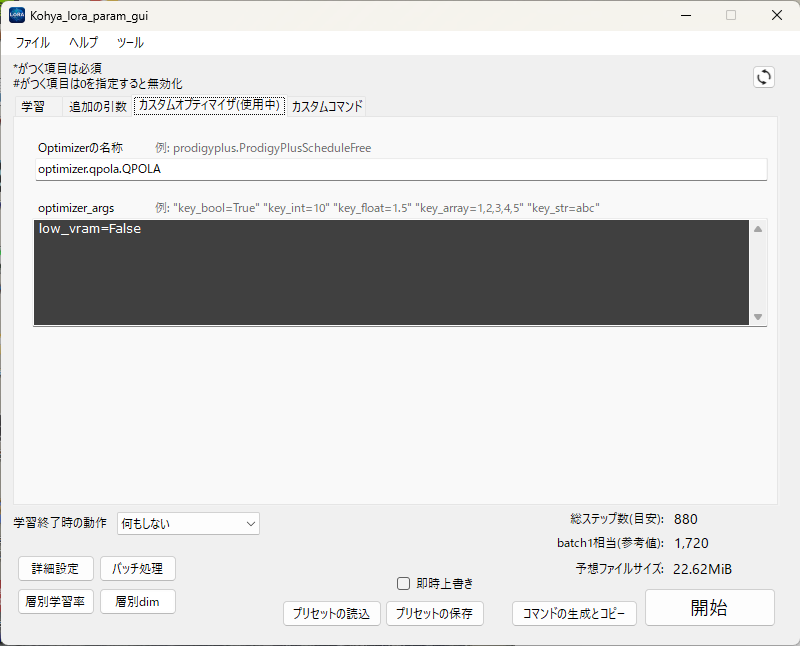Switch to the カスタムコマンド tab

pyautogui.click(x=327, y=107)
